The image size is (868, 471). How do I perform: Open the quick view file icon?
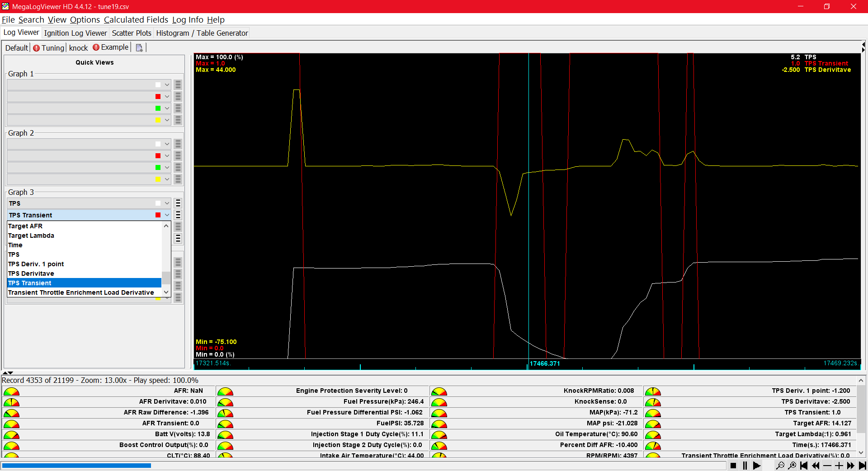(139, 47)
